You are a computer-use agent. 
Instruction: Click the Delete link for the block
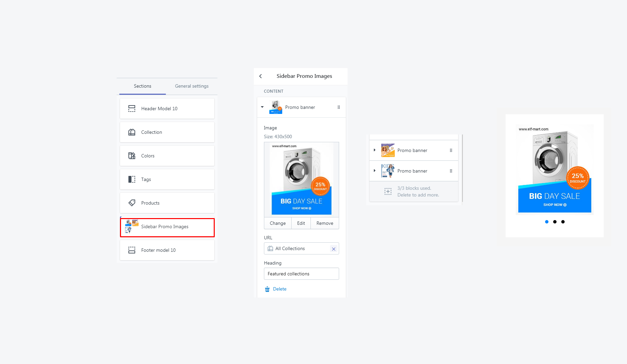279,289
